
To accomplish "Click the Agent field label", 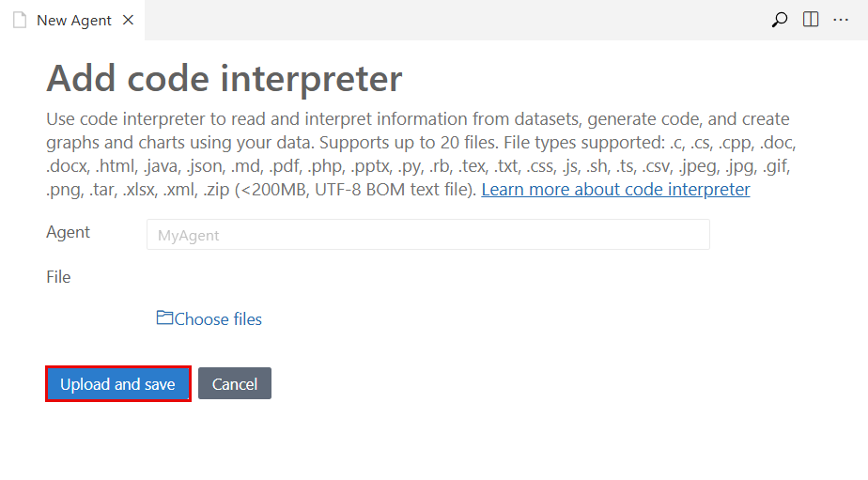I will tap(69, 232).
